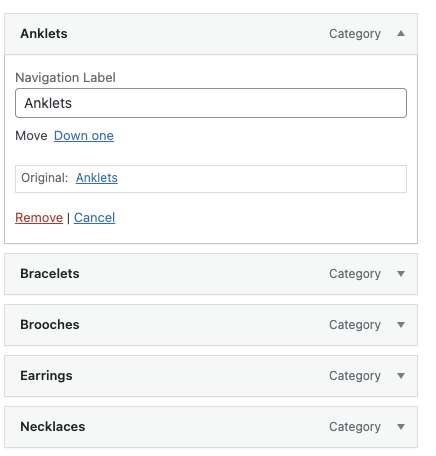436x456 pixels.
Task: Select the Necklaces menu item title
Action: tap(53, 427)
